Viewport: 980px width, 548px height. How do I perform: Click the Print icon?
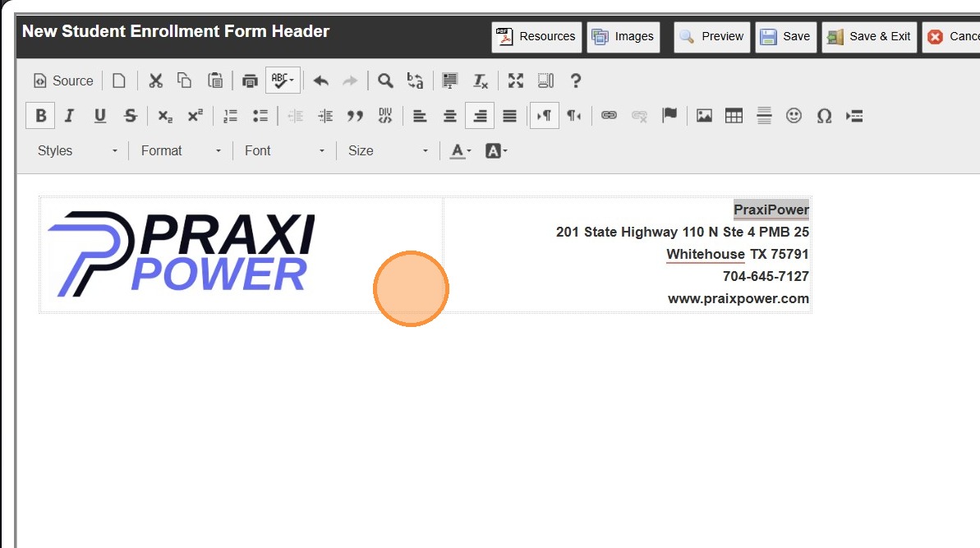pos(250,81)
